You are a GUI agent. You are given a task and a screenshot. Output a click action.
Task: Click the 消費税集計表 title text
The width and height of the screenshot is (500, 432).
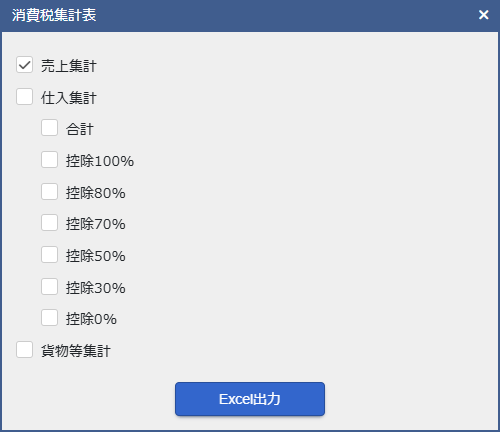point(54,15)
